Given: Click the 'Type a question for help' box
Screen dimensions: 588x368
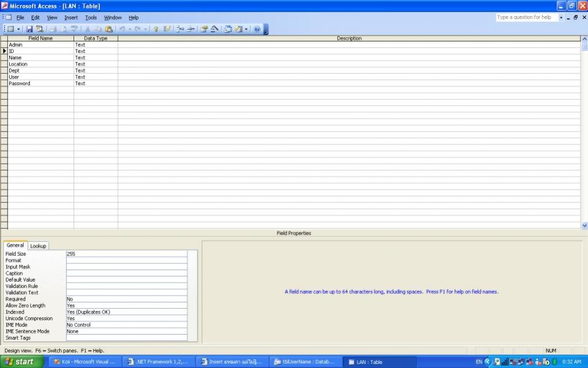Looking at the screenshot, I should coord(527,17).
